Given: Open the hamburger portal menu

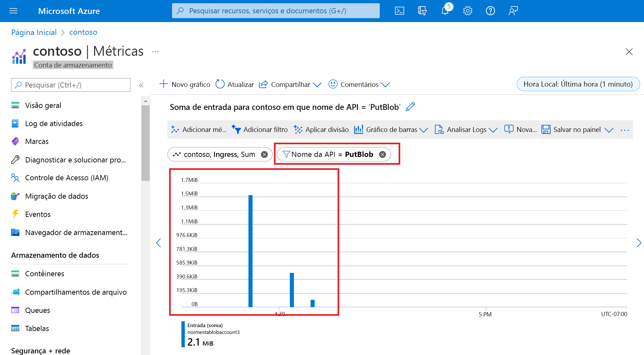Looking at the screenshot, I should tap(13, 11).
